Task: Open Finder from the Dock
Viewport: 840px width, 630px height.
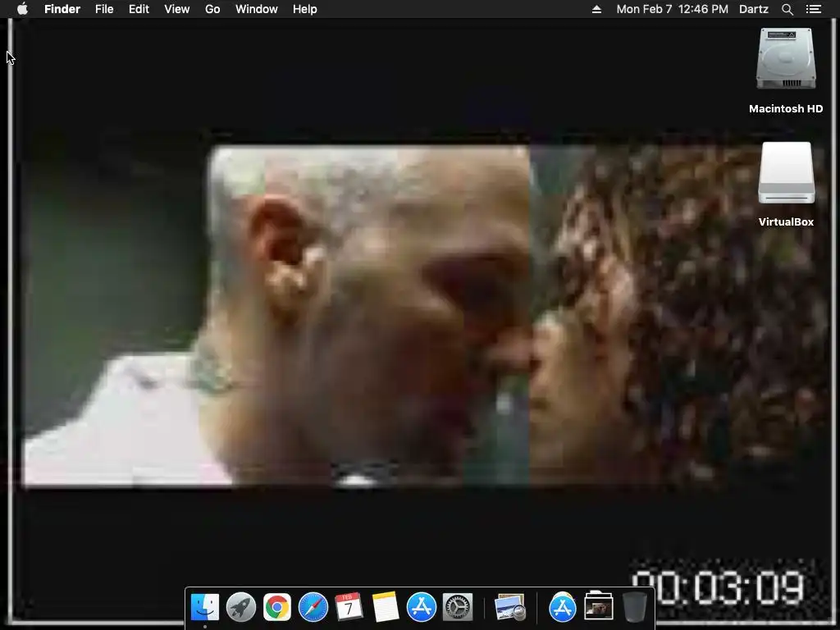Action: point(205,607)
